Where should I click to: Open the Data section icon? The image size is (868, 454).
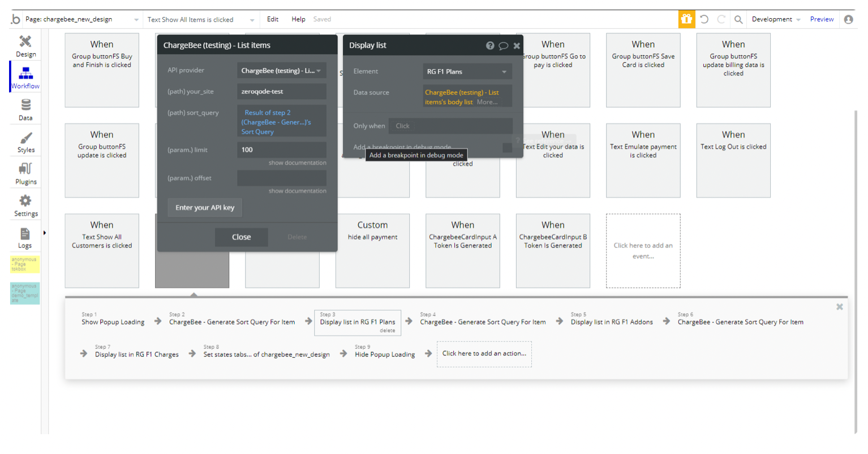click(25, 110)
